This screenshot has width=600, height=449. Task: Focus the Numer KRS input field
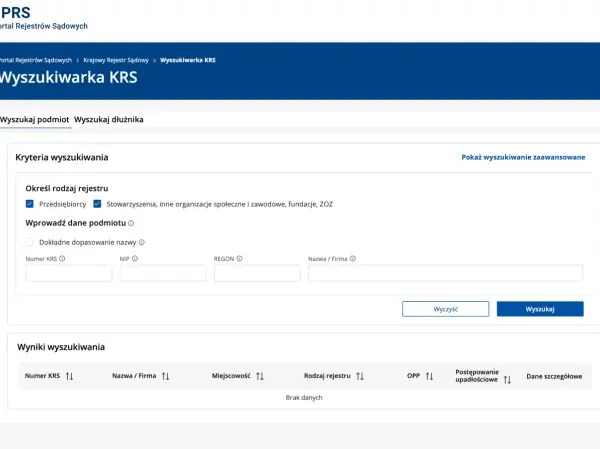click(x=69, y=273)
